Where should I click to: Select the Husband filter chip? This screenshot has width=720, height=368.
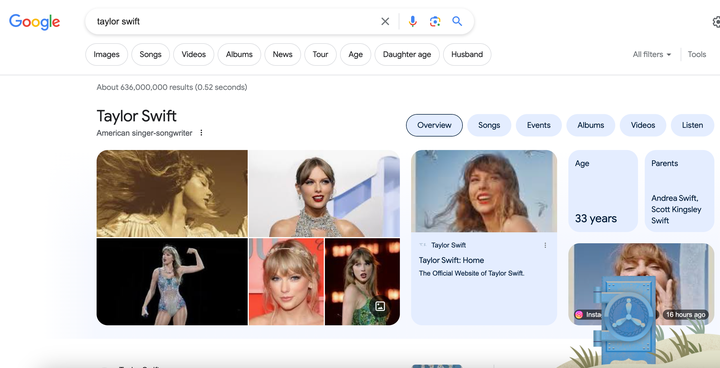[x=467, y=54]
